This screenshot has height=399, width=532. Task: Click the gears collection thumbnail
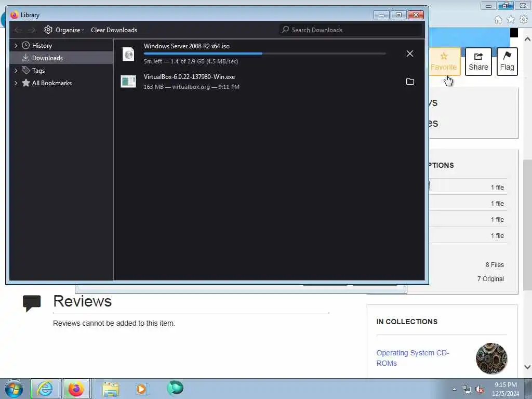pyautogui.click(x=491, y=358)
